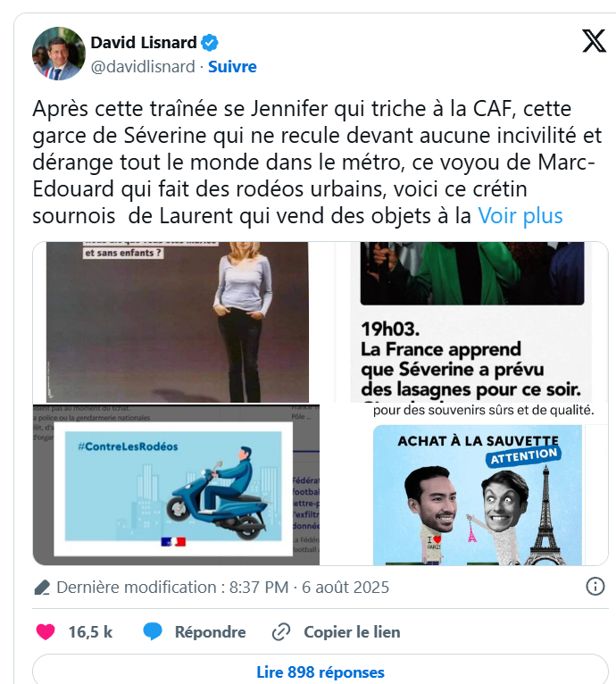Open the Séverine lasagnes image
Screen dimensions: 616x684
point(471,322)
